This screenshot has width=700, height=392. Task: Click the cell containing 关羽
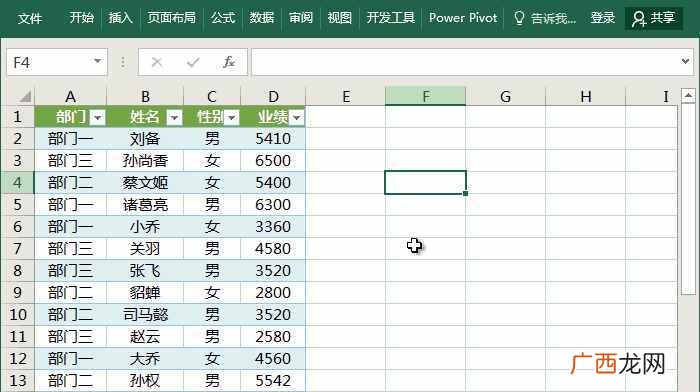pyautogui.click(x=145, y=249)
